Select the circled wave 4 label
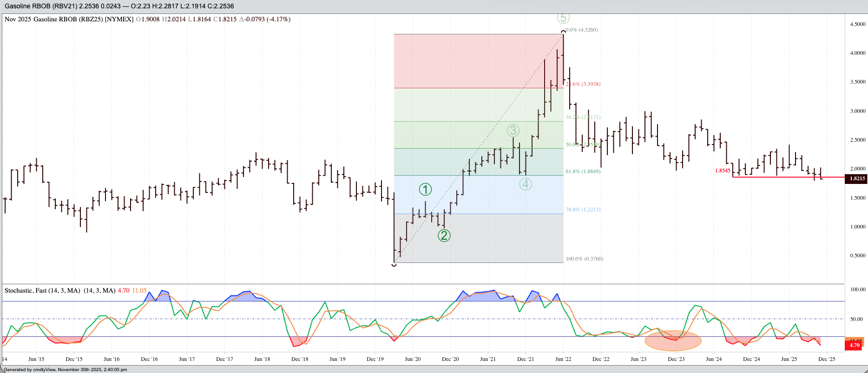868x373 pixels. pos(526,184)
